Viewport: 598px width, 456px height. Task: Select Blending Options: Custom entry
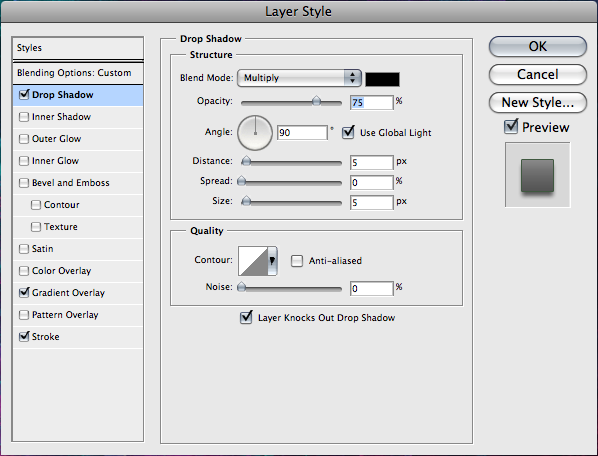(78, 73)
